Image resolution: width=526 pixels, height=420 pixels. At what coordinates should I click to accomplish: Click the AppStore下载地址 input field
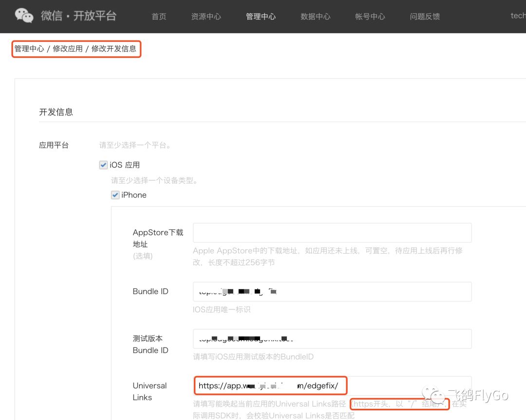[x=332, y=233]
